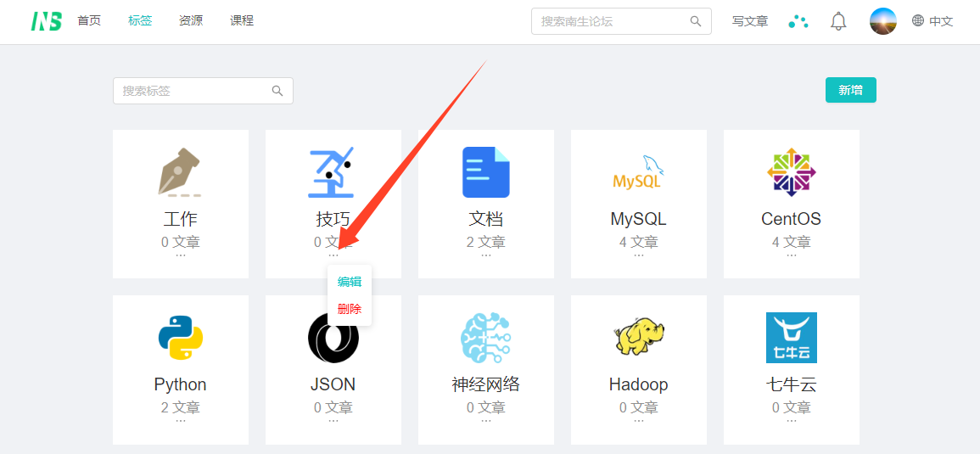Click the 七牛云 tag icon
The width and height of the screenshot is (980, 454).
click(791, 338)
